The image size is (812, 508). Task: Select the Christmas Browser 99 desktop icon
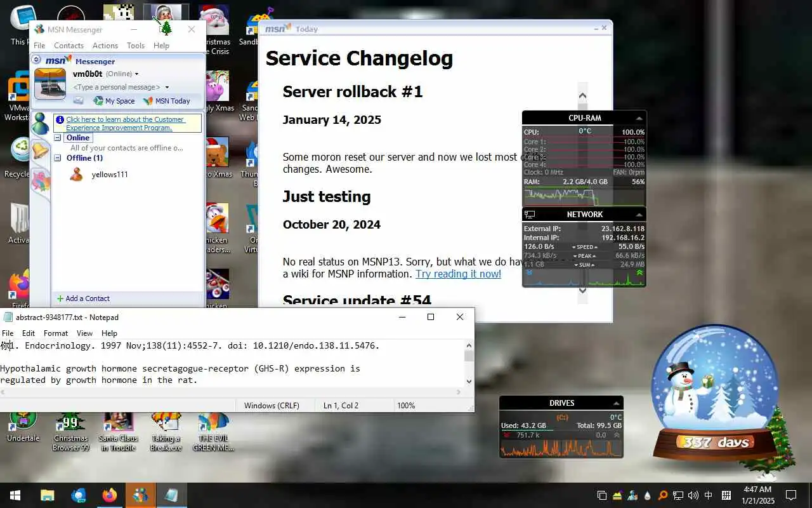(x=70, y=431)
